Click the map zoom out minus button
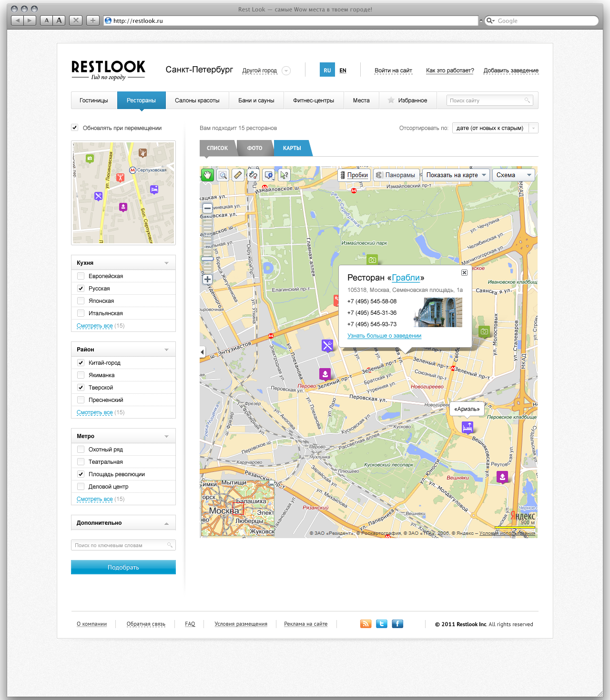The height and width of the screenshot is (700, 610). (x=207, y=209)
